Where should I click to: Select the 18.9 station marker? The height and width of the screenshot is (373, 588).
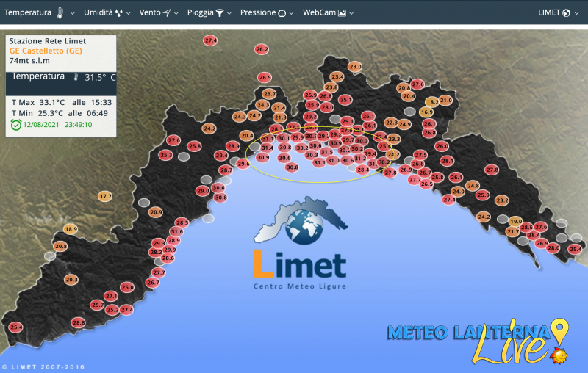click(x=71, y=229)
